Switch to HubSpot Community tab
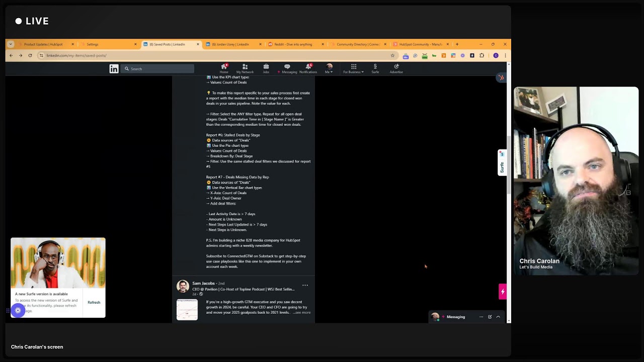The image size is (644, 362). click(x=420, y=44)
